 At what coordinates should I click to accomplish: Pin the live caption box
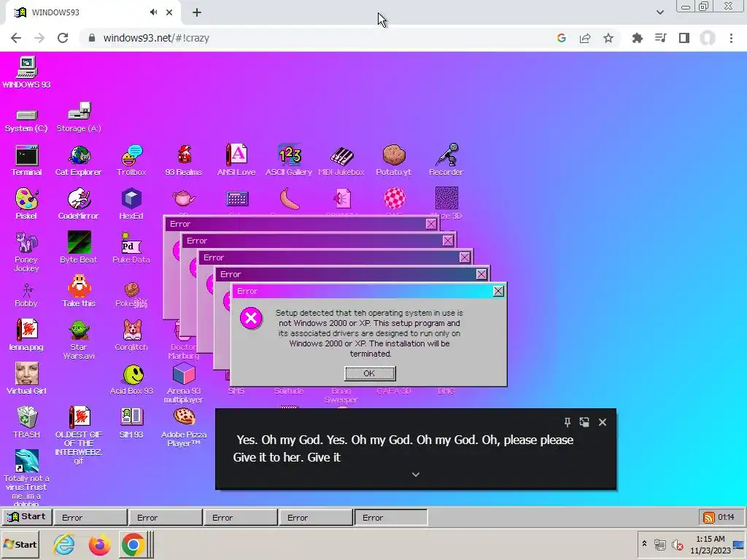(x=567, y=422)
